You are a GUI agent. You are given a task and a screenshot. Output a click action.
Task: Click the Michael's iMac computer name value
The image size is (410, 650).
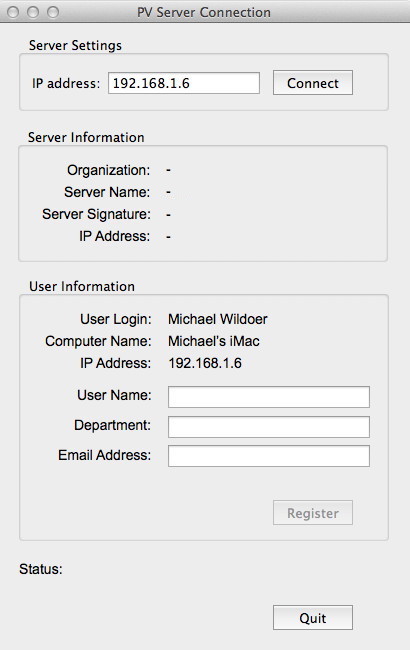click(213, 341)
